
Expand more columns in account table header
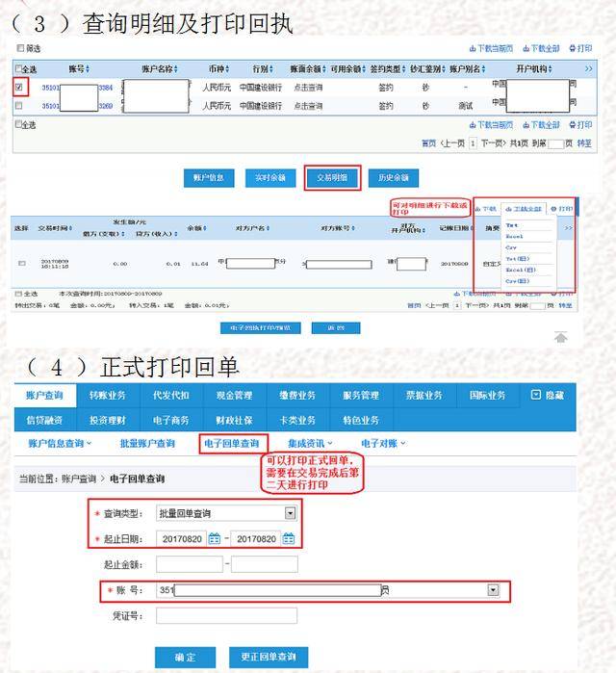tap(588, 68)
